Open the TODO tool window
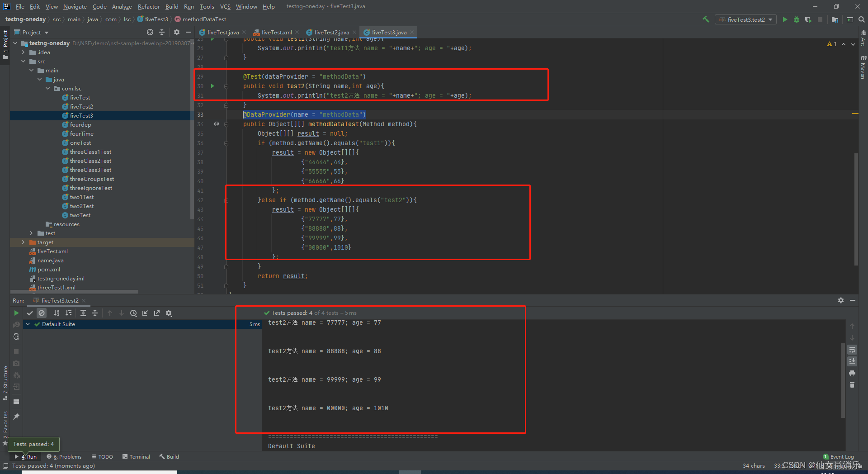This screenshot has height=474, width=868. [x=102, y=456]
